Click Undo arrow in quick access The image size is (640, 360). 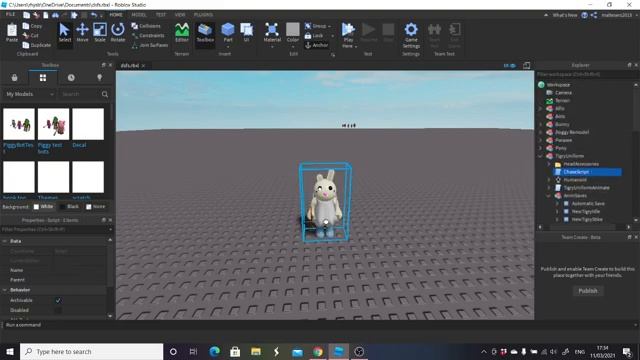click(x=94, y=15)
